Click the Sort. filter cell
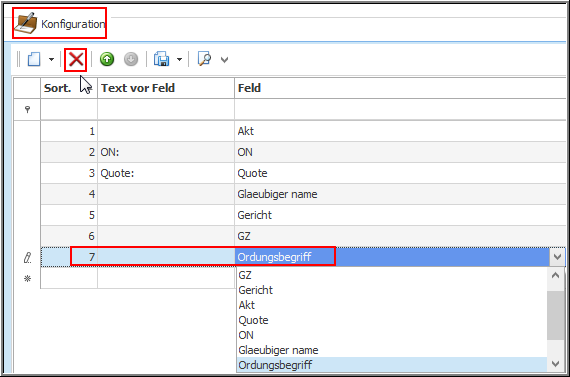 (x=69, y=109)
